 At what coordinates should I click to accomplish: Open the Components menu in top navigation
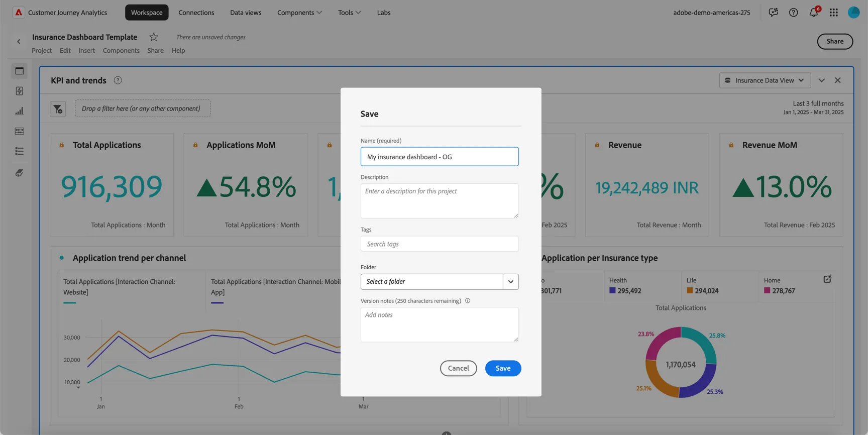click(x=299, y=13)
